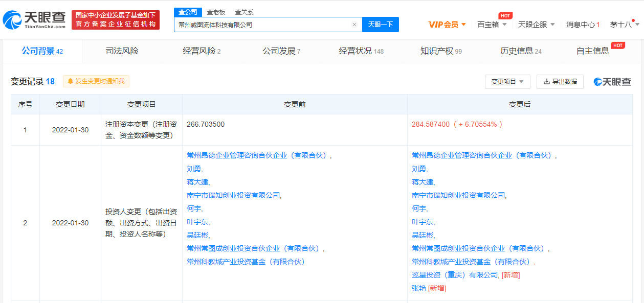The width and height of the screenshot is (644, 303).
Task: Open 蒋大建 link in 变更前 column
Action: coord(197,182)
